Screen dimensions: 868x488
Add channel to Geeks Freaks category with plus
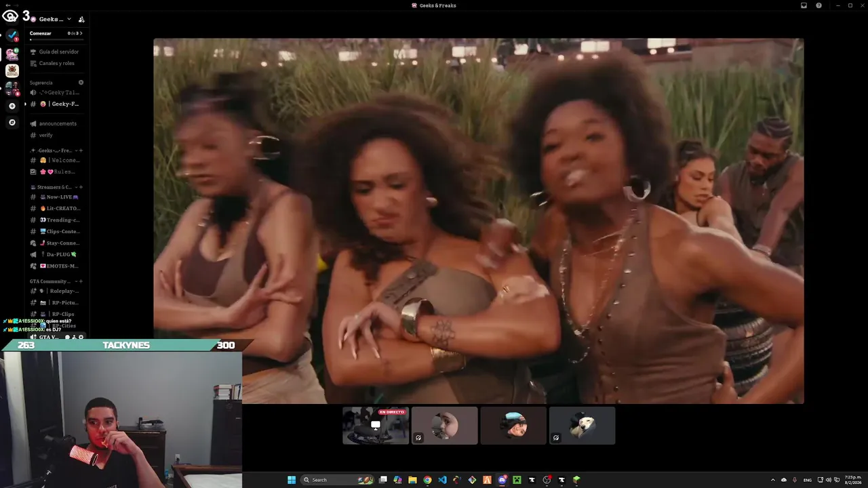[81, 150]
